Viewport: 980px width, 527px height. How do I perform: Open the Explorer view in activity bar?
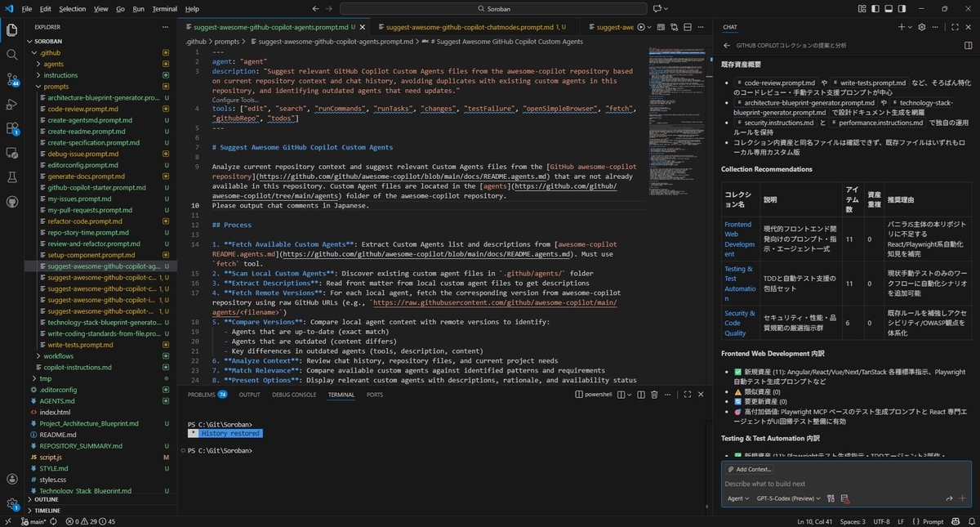(12, 30)
